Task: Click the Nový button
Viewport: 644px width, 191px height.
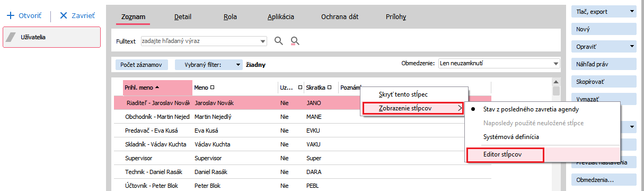Action: pos(604,29)
